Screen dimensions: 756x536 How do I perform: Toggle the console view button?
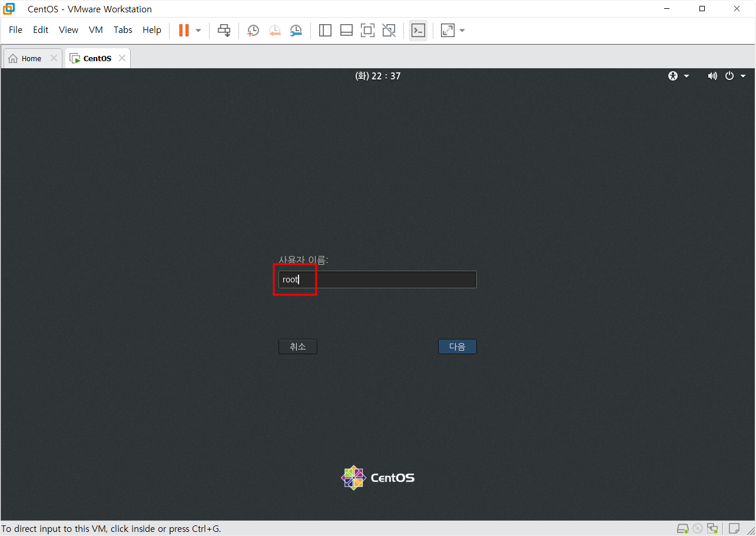(418, 30)
